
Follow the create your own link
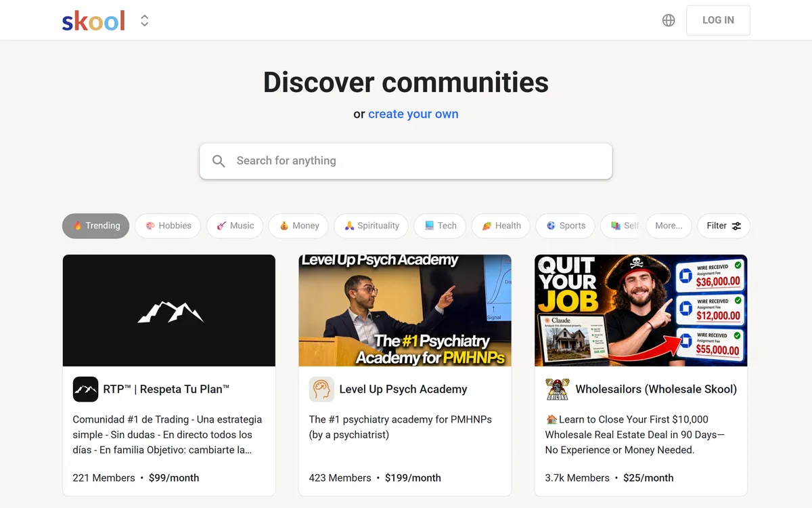click(413, 114)
